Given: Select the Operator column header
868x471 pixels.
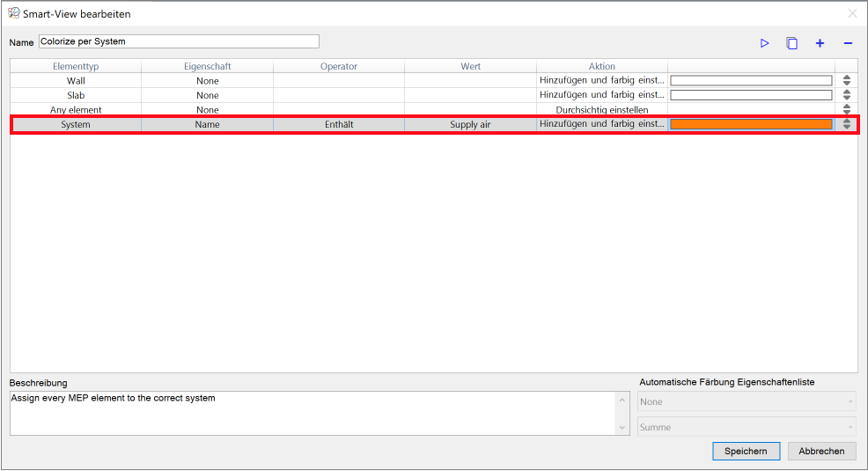Looking at the screenshot, I should pos(339,66).
